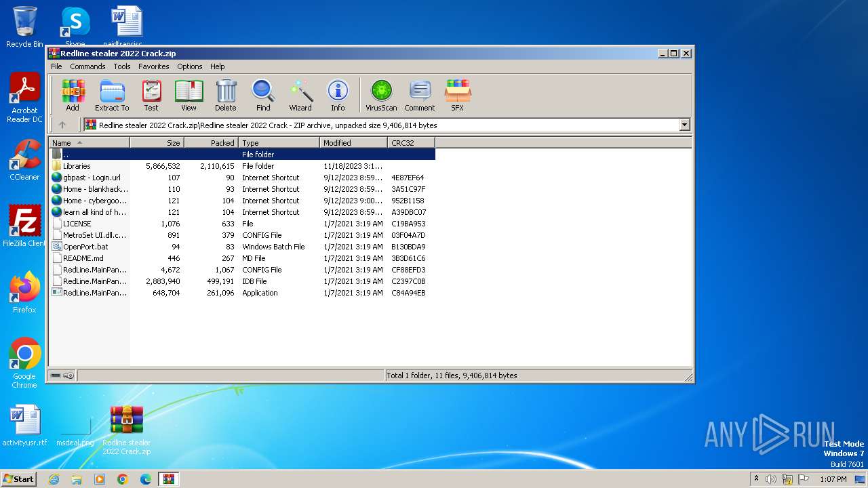
Task: Open Internet Explorer from the taskbar
Action: click(x=54, y=479)
